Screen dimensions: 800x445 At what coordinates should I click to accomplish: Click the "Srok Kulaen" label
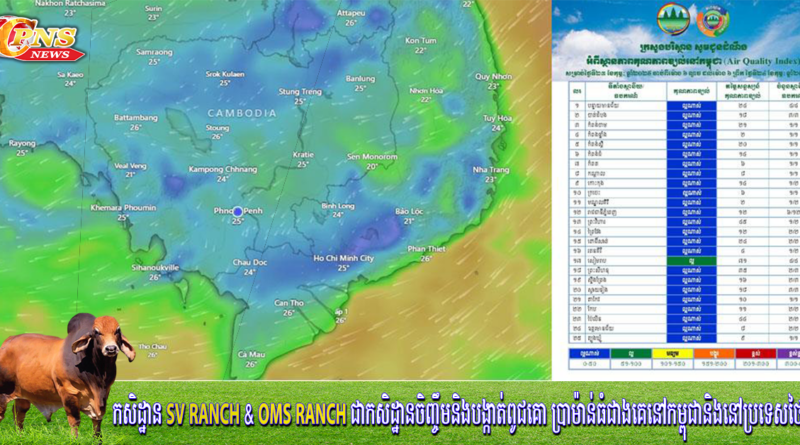point(224,74)
